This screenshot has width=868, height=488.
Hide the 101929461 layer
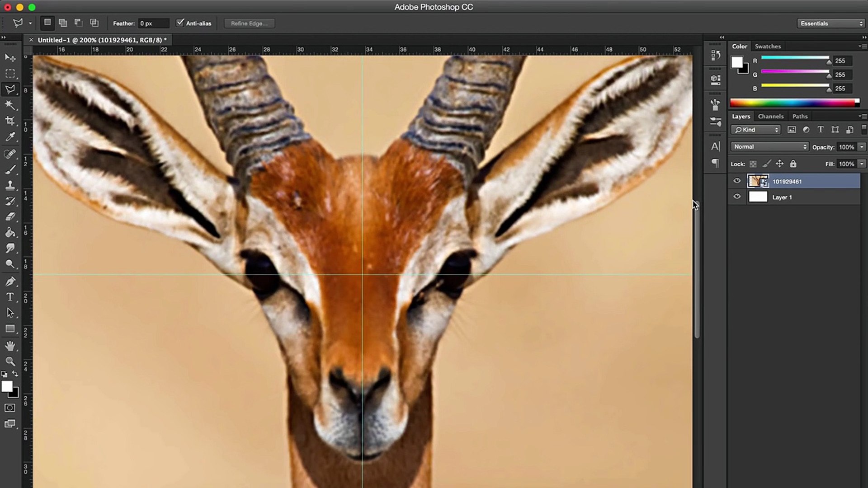click(737, 181)
